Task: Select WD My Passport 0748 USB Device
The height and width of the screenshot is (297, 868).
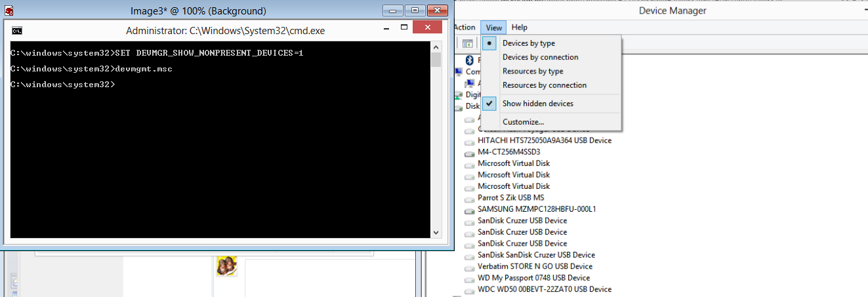Action: click(533, 278)
